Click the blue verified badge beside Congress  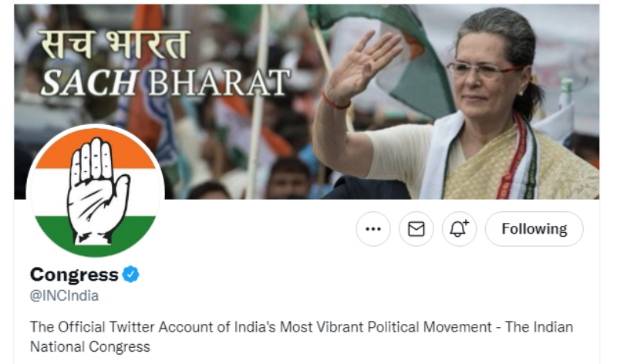point(130,275)
